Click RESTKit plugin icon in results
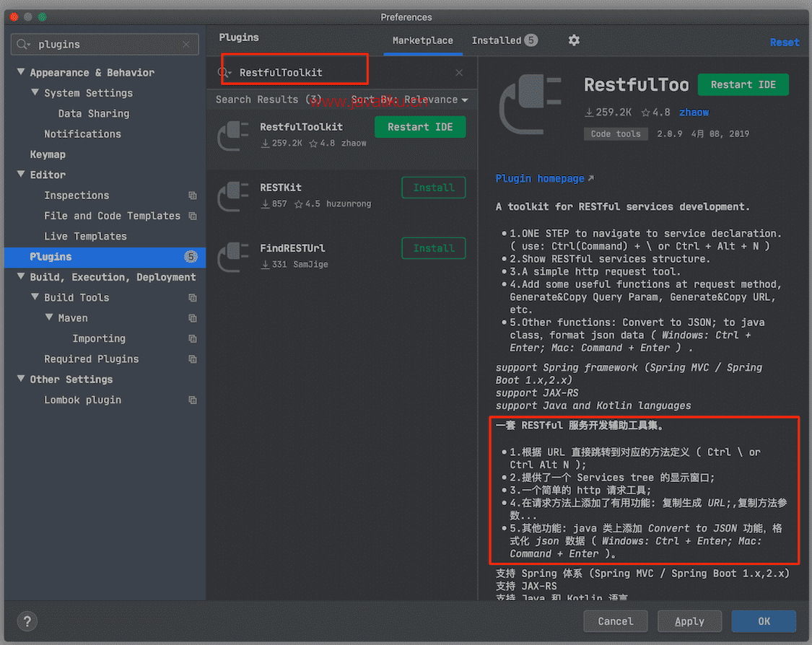The width and height of the screenshot is (812, 645). tap(233, 196)
